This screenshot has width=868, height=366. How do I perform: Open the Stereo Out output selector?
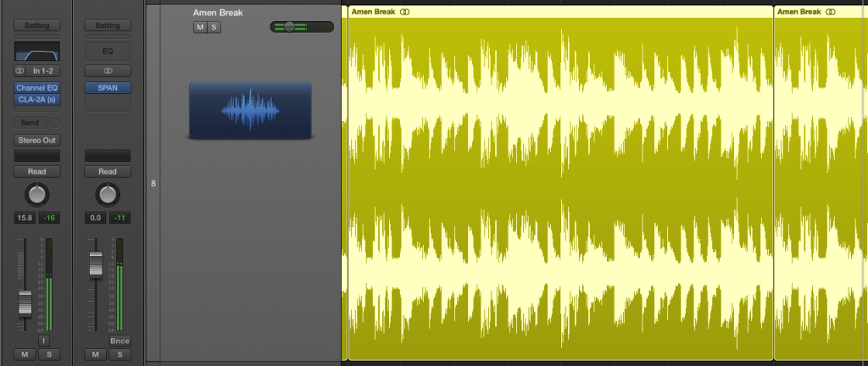pyautogui.click(x=36, y=140)
